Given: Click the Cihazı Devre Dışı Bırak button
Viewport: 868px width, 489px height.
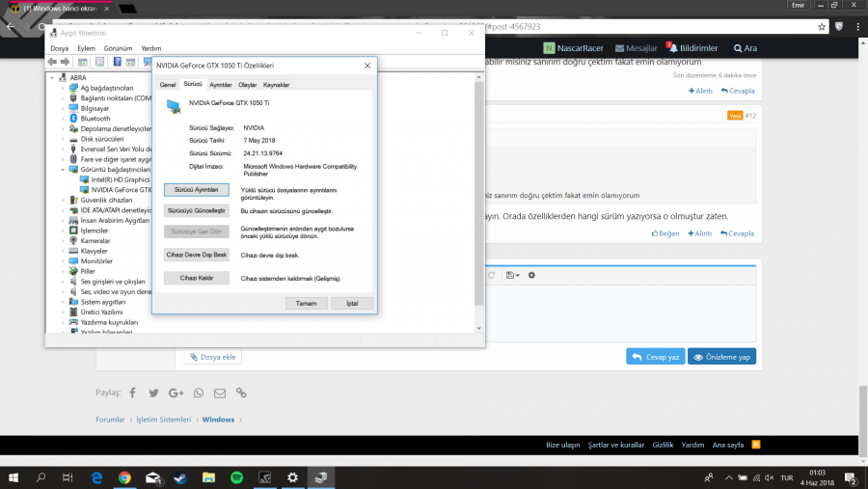Looking at the screenshot, I should point(197,255).
